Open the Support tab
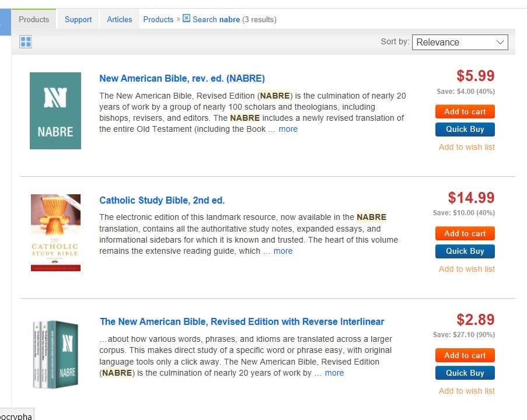 [78, 19]
